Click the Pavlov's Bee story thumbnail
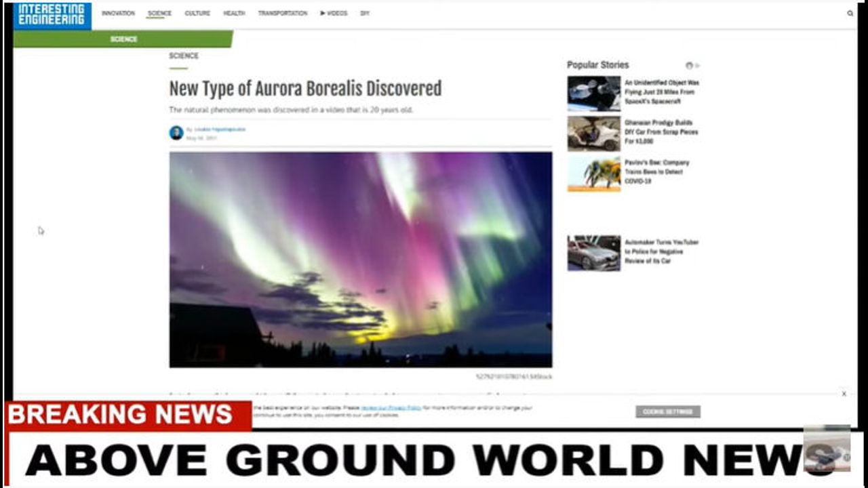Screen dimensions: 868x488 [x=593, y=174]
